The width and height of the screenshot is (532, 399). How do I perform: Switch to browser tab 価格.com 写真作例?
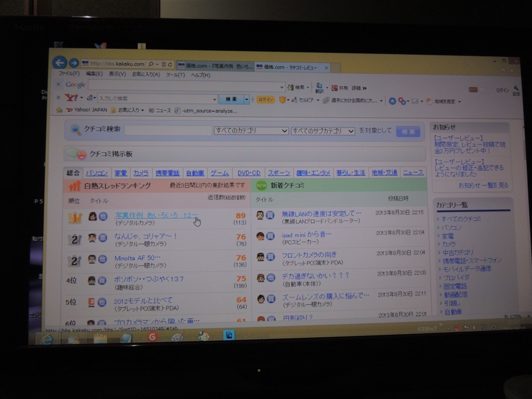click(x=216, y=66)
